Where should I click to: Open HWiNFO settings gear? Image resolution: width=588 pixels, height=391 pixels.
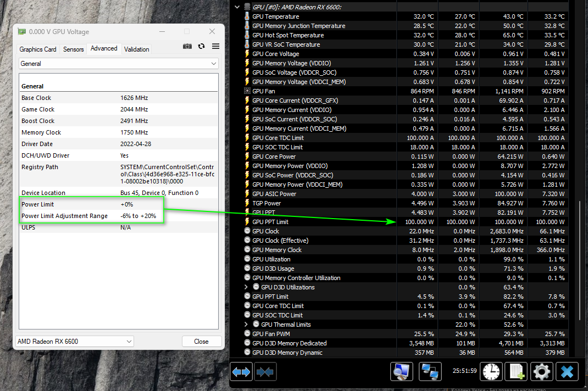click(x=541, y=372)
